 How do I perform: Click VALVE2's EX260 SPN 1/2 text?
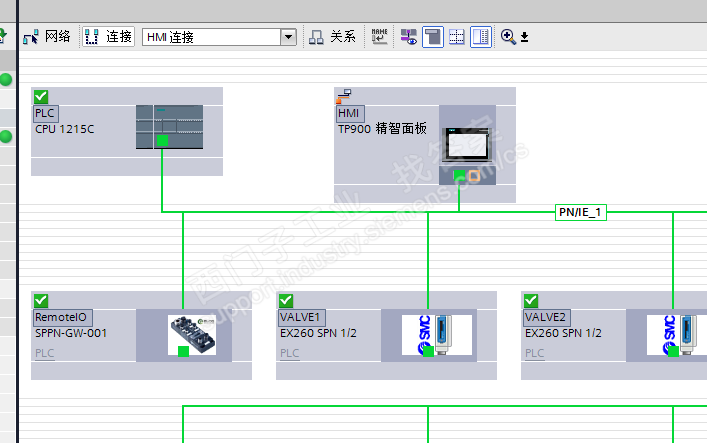563,333
